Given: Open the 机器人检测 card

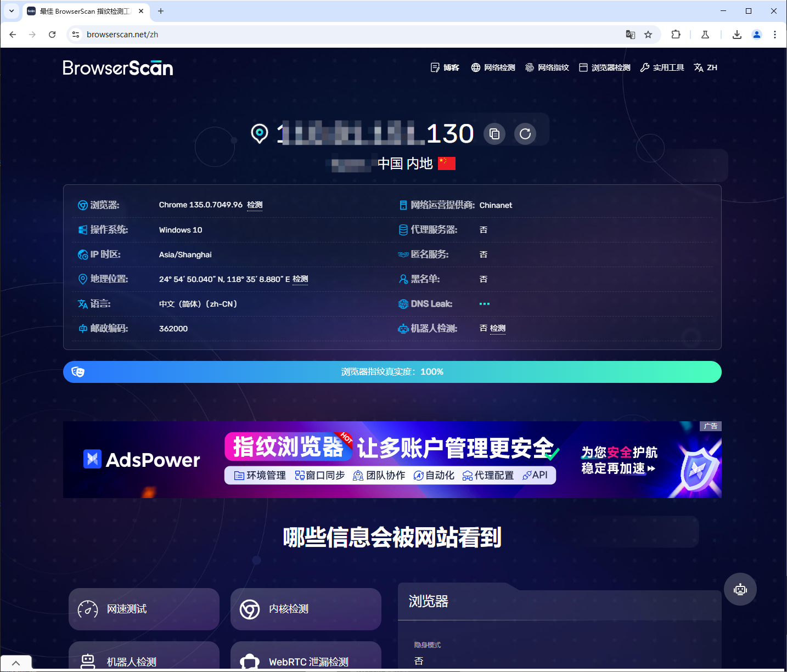Looking at the screenshot, I should [x=144, y=656].
